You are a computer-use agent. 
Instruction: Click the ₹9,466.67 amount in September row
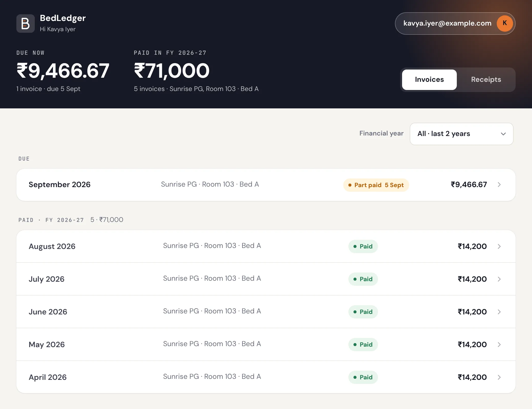pyautogui.click(x=469, y=185)
